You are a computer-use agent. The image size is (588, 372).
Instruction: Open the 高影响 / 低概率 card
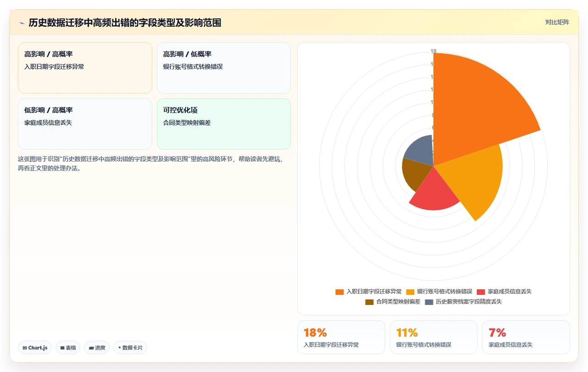click(x=224, y=68)
